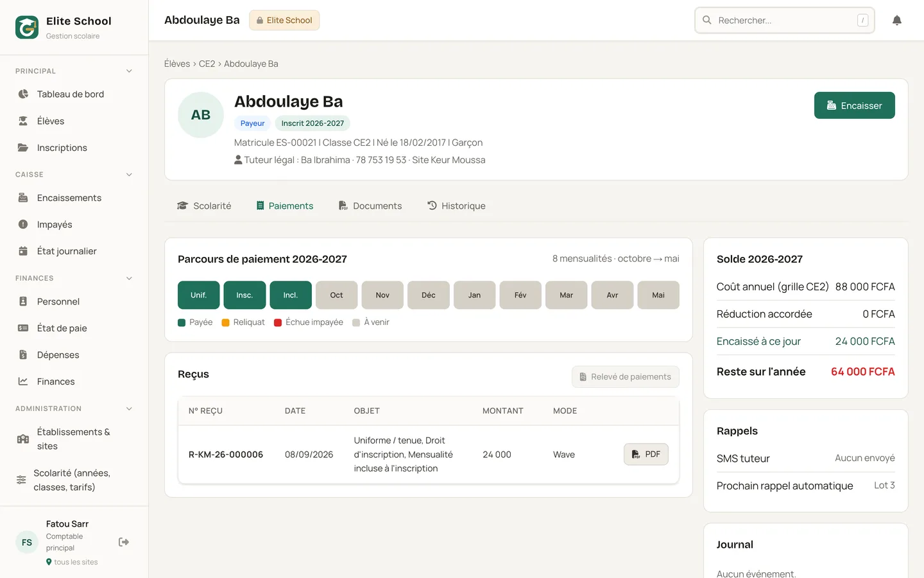The image size is (924, 578).
Task: Select the Unif. paid tile
Action: click(x=199, y=295)
